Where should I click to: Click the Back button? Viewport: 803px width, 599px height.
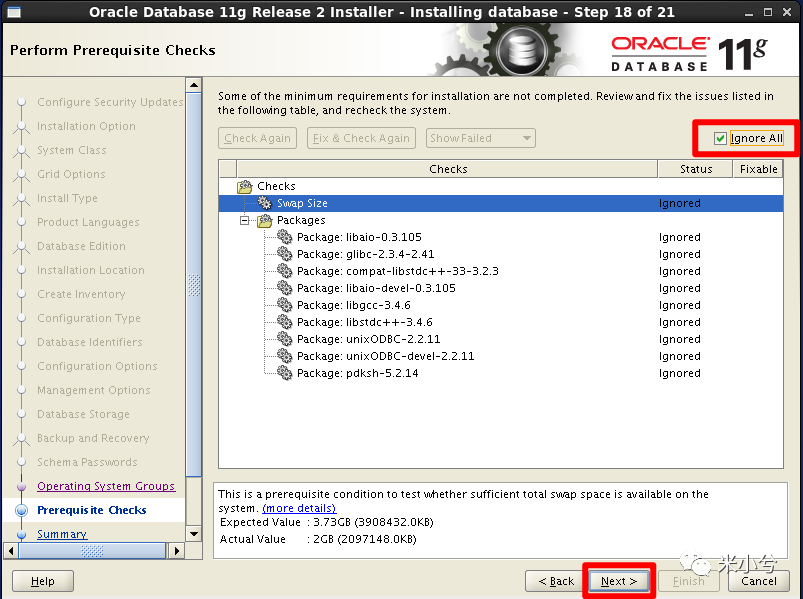point(556,581)
